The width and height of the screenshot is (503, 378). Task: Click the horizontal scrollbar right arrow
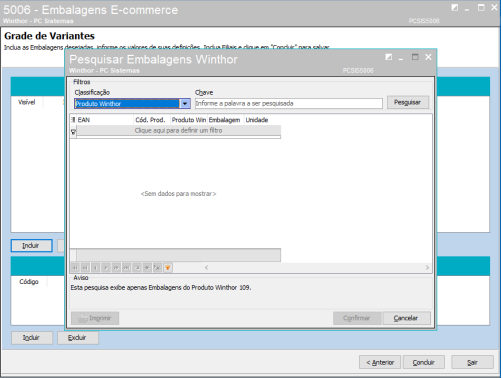pos(427,268)
